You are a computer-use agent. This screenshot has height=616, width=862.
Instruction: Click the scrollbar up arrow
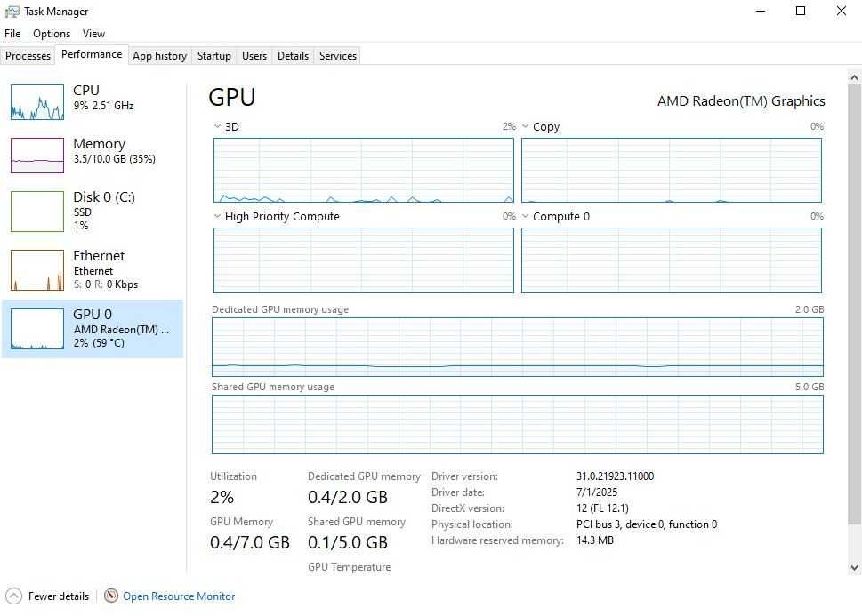click(x=854, y=77)
